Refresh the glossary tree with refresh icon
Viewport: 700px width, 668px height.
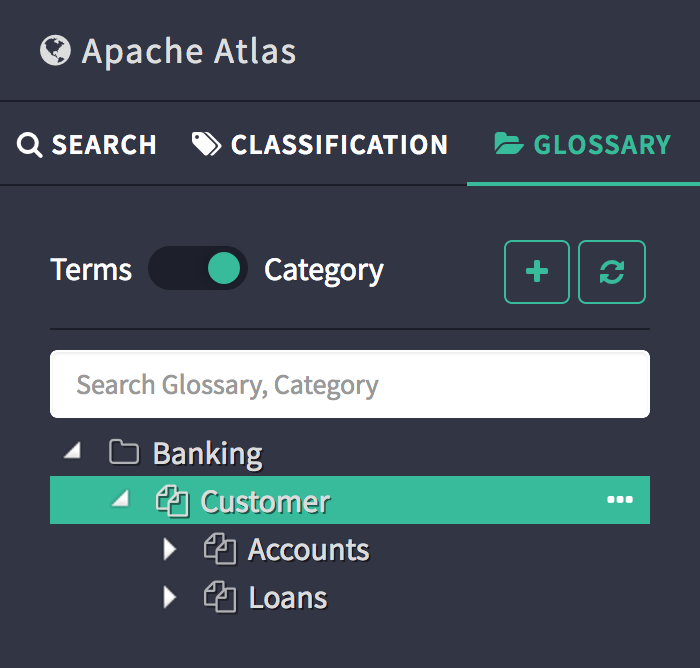tap(612, 271)
